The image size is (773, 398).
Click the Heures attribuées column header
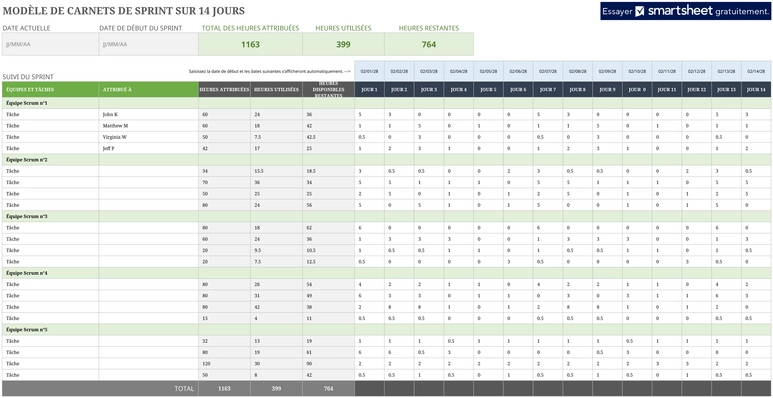pyautogui.click(x=224, y=90)
